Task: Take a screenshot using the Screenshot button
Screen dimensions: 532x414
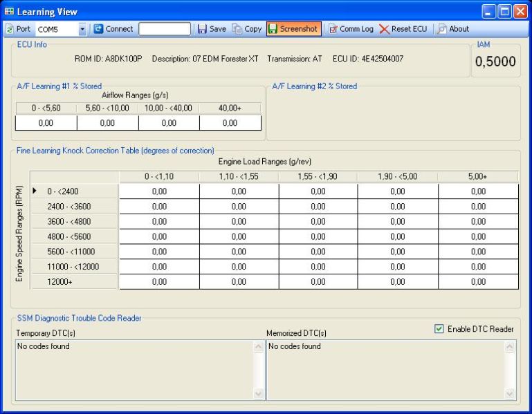Action: tap(293, 29)
